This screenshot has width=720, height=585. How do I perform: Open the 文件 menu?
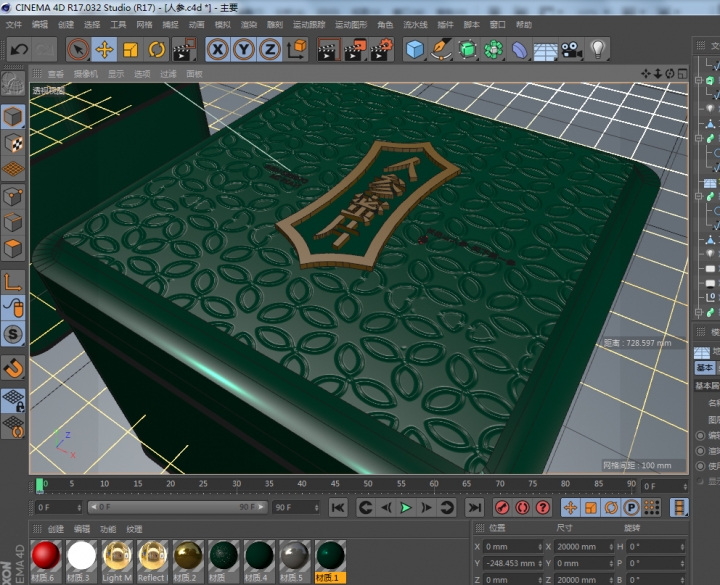[13, 23]
